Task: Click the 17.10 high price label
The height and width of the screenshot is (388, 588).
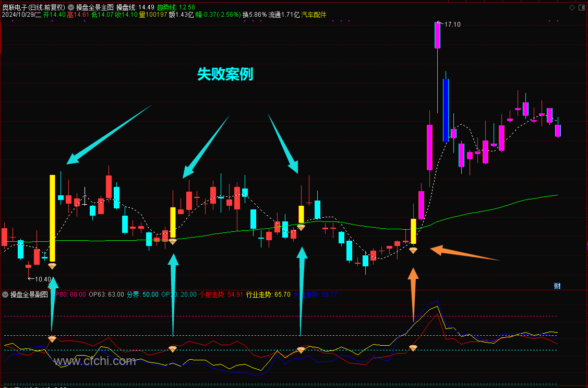Action: point(452,25)
